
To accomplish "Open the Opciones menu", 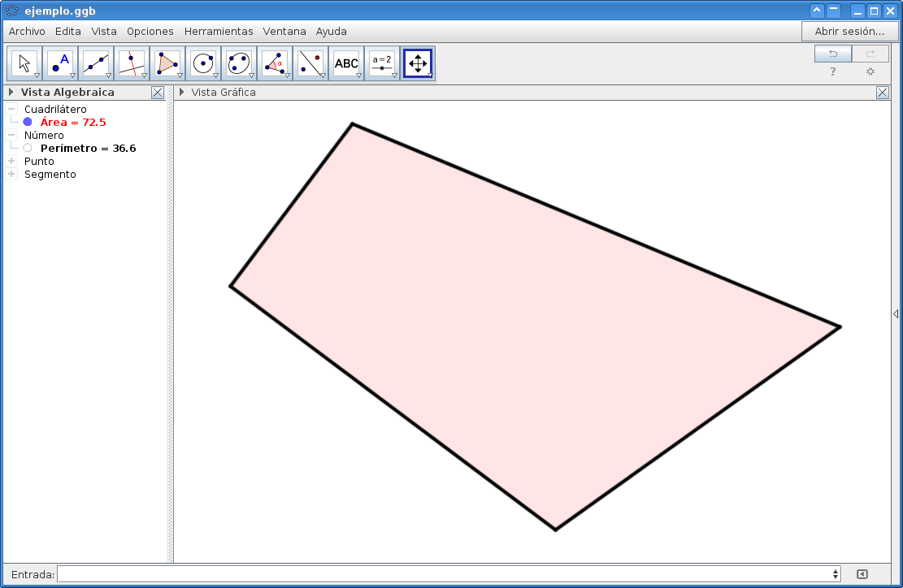I will (x=150, y=32).
